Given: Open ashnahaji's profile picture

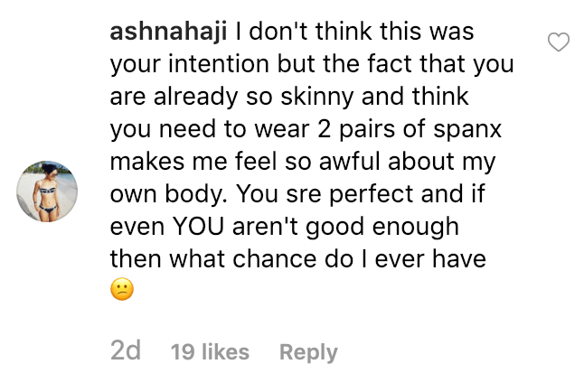Looking at the screenshot, I should tap(47, 191).
